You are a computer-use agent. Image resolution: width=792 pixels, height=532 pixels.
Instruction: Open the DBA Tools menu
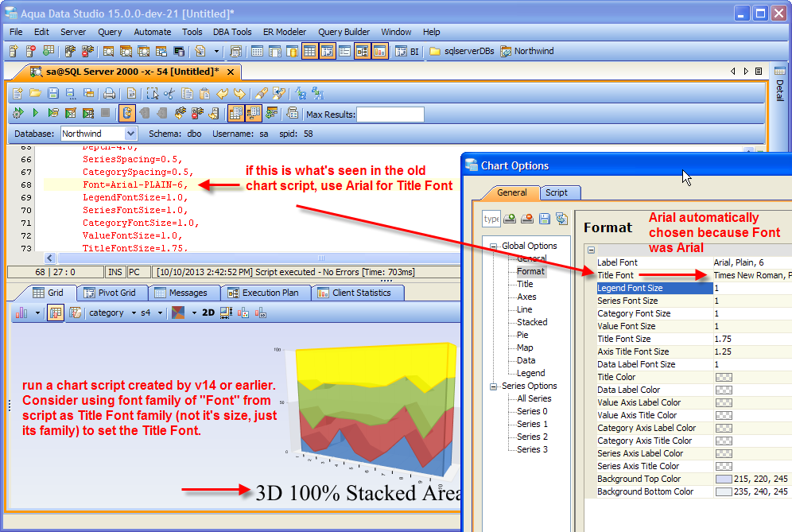(232, 32)
